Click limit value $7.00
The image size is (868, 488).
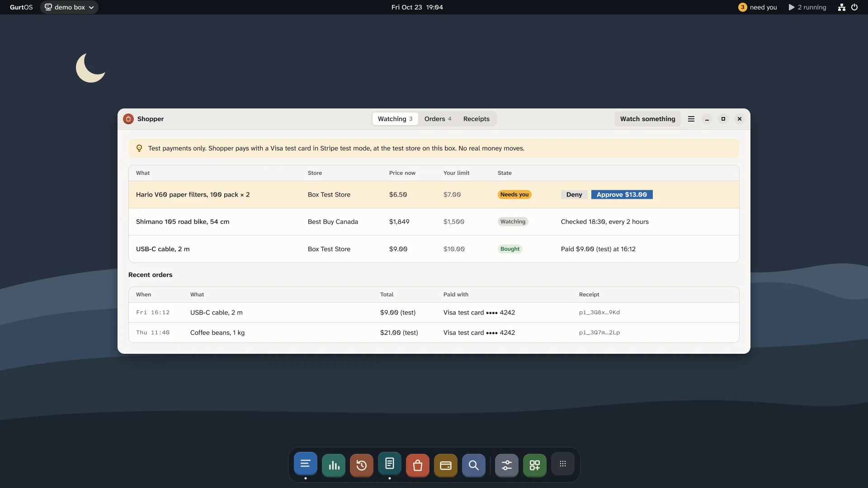(x=452, y=195)
